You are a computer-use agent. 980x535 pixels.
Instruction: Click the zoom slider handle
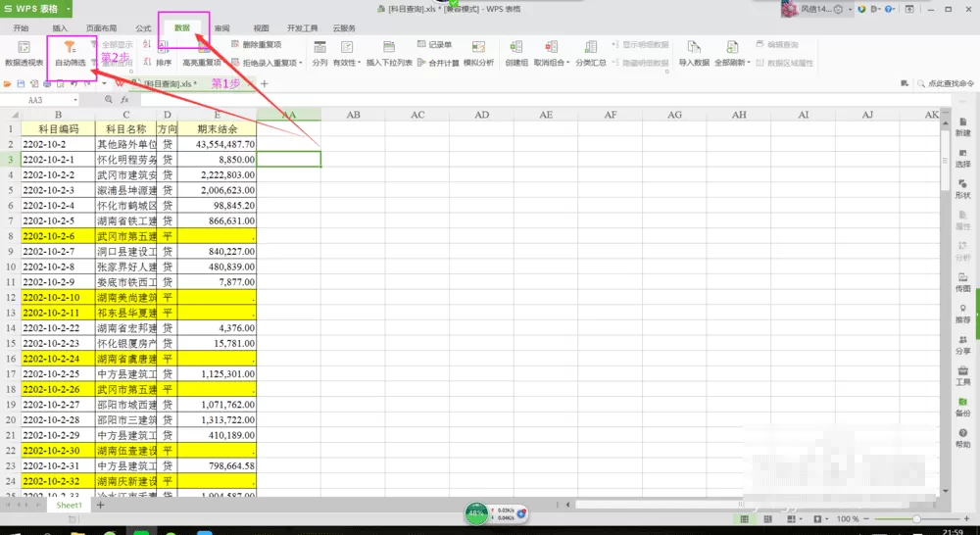point(916,518)
